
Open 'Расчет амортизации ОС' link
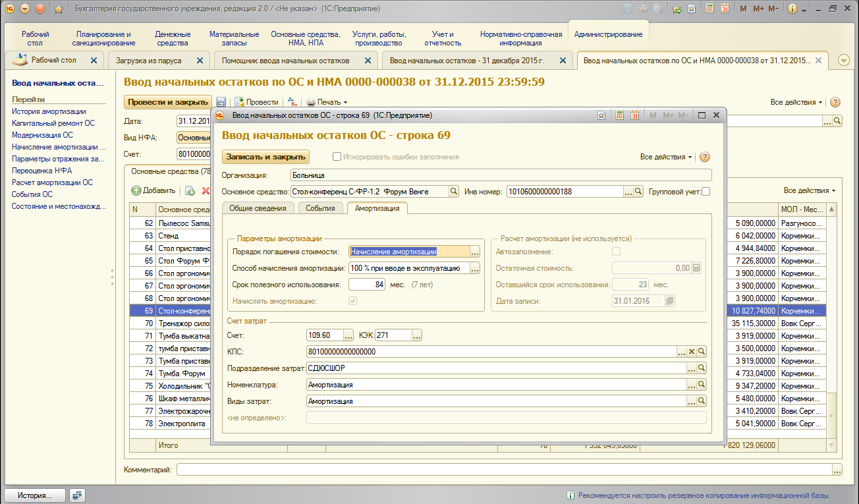coord(52,182)
